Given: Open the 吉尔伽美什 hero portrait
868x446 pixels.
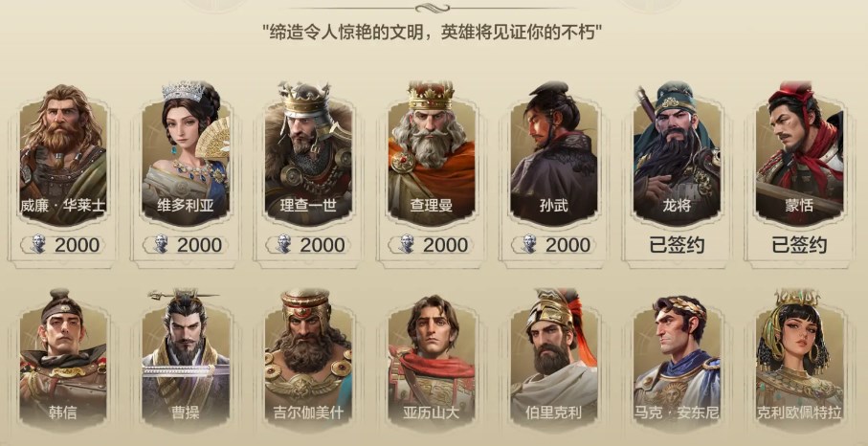Looking at the screenshot, I should [308, 360].
